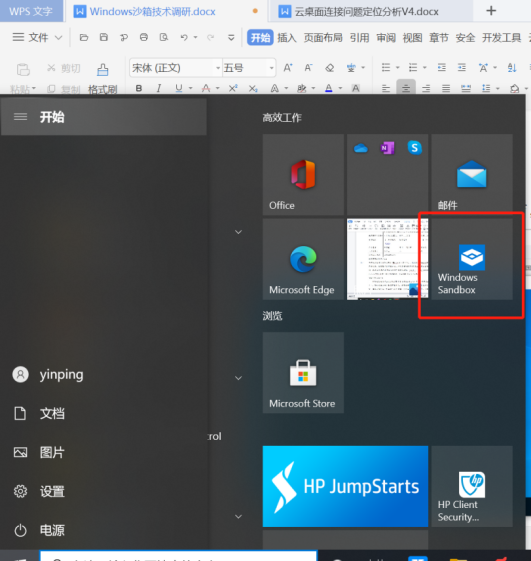This screenshot has height=561, width=531.
Task: Toggle superscript formatting
Action: click(233, 88)
